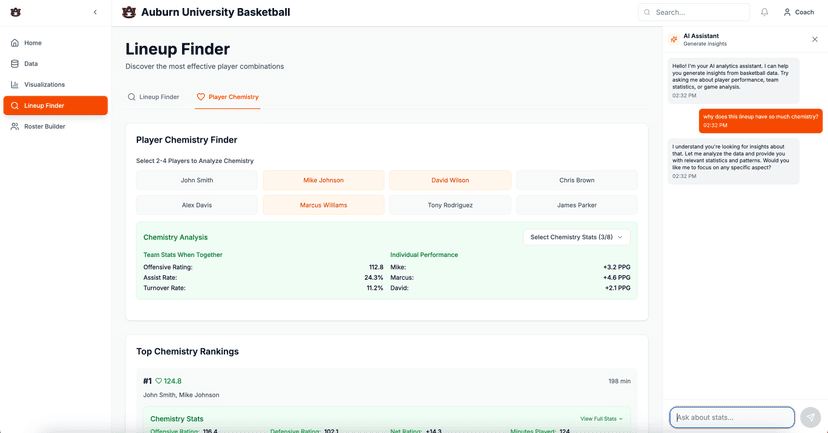Deselect player Mike Johnson
Screen dimensions: 828x433
point(324,180)
